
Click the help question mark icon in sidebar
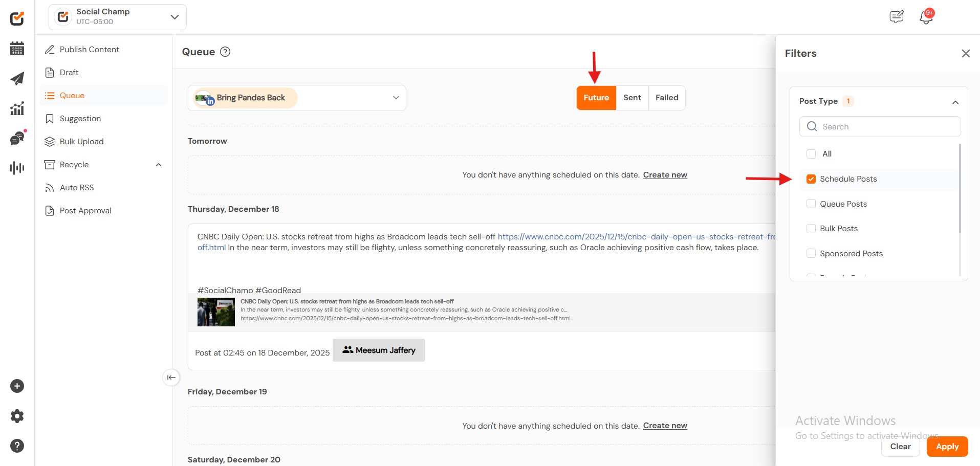point(17,446)
